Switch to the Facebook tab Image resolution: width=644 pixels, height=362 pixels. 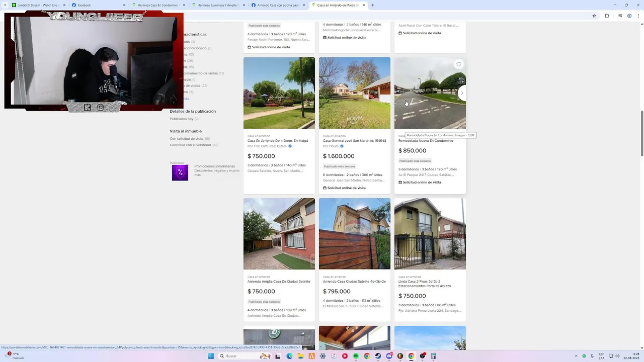point(99,5)
